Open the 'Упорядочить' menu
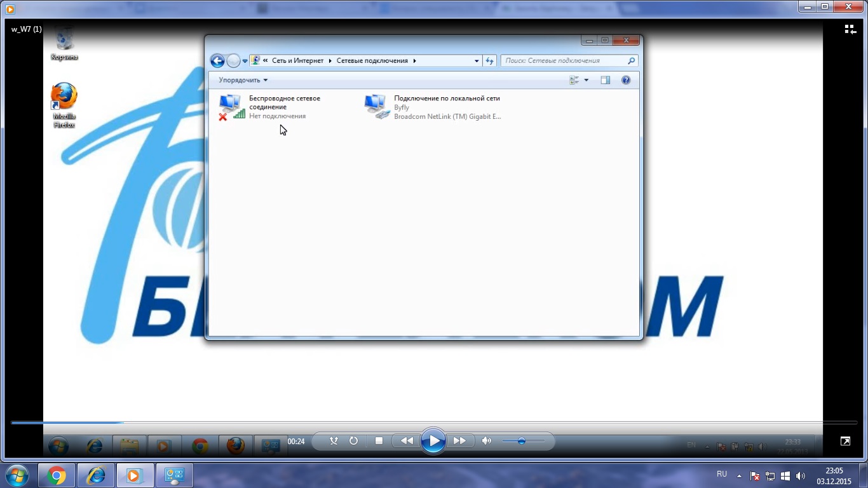The width and height of the screenshot is (868, 488). pyautogui.click(x=243, y=80)
